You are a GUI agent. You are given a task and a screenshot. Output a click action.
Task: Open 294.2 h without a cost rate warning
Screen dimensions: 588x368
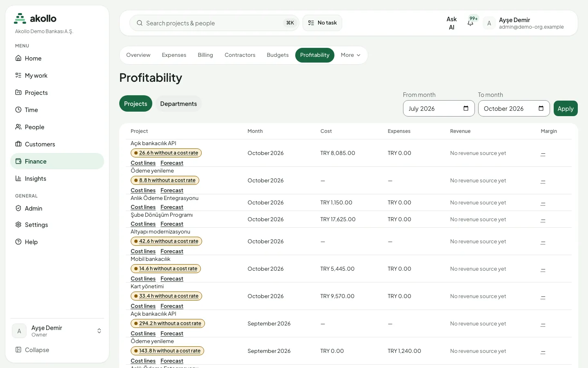coord(168,323)
